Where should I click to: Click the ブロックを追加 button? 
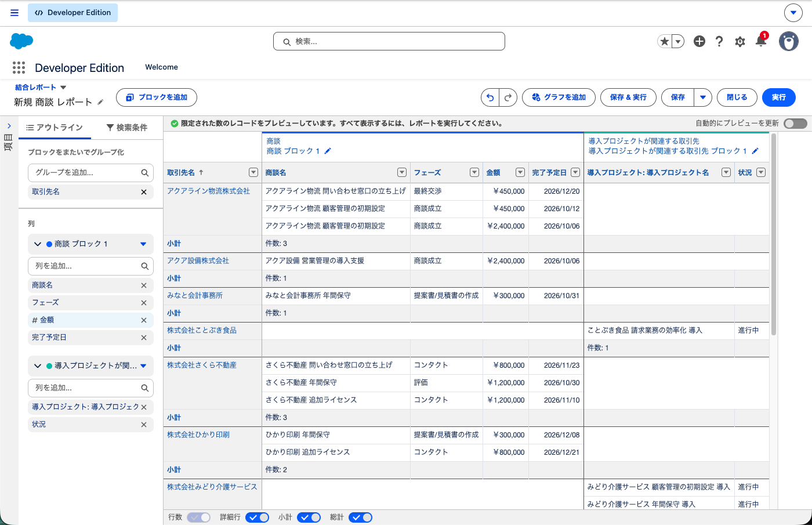pos(157,97)
